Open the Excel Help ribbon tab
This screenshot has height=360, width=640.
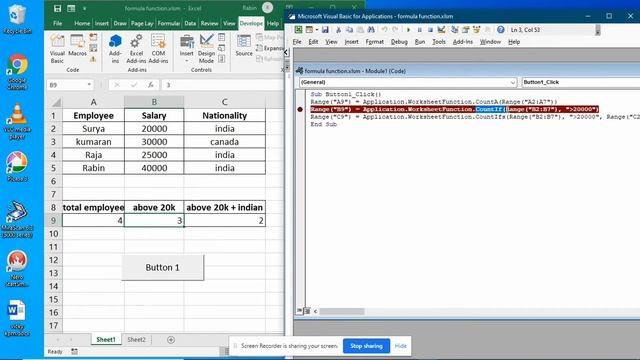[x=273, y=24]
